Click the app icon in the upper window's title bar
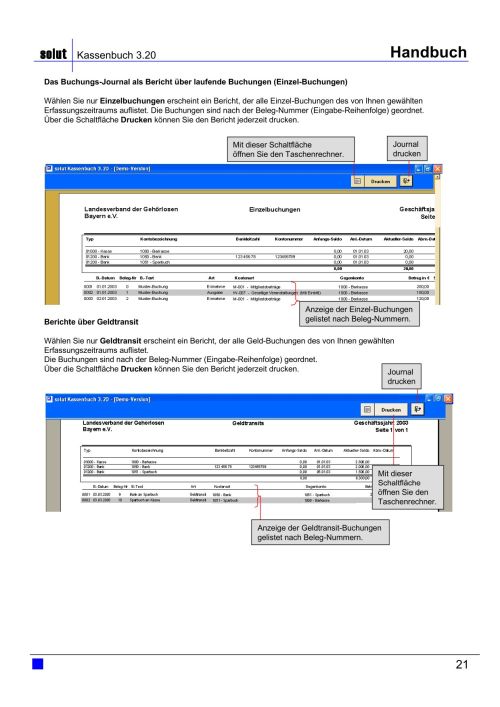500x707 pixels. (49, 169)
